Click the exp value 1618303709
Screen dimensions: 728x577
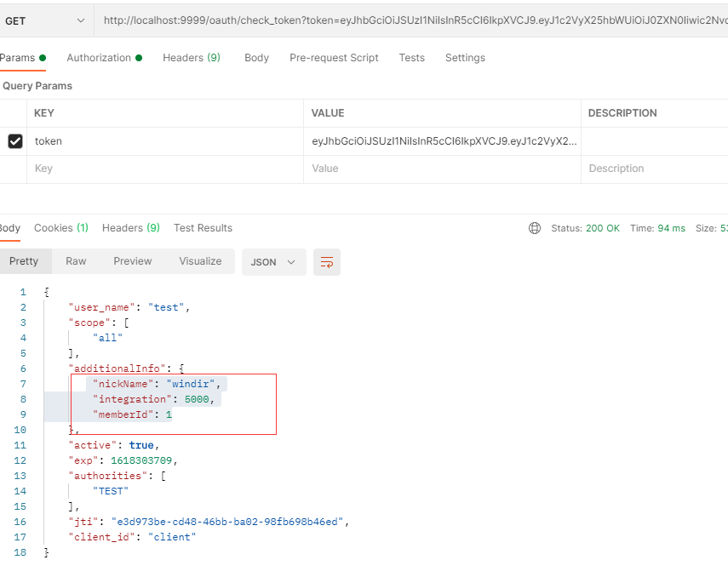[141, 460]
